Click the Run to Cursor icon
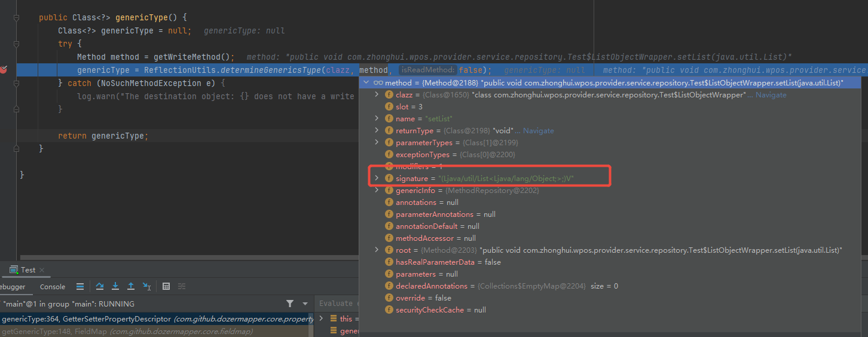This screenshot has height=337, width=868. pos(147,287)
